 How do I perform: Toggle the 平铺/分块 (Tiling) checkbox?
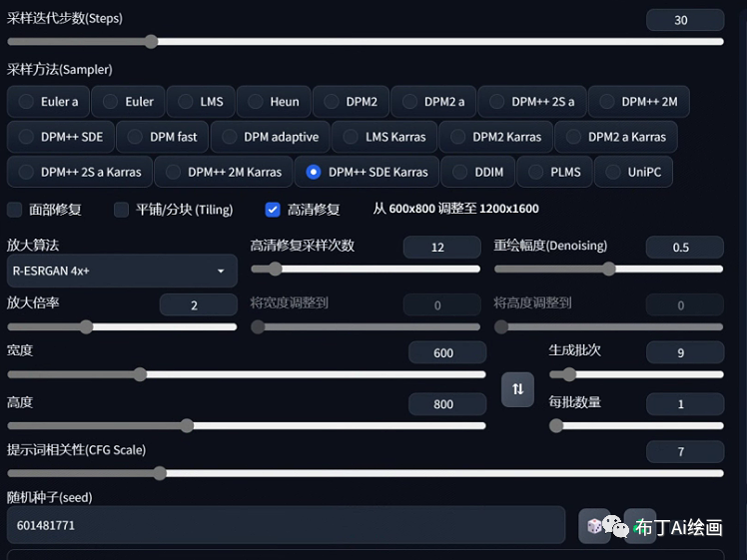tap(122, 210)
